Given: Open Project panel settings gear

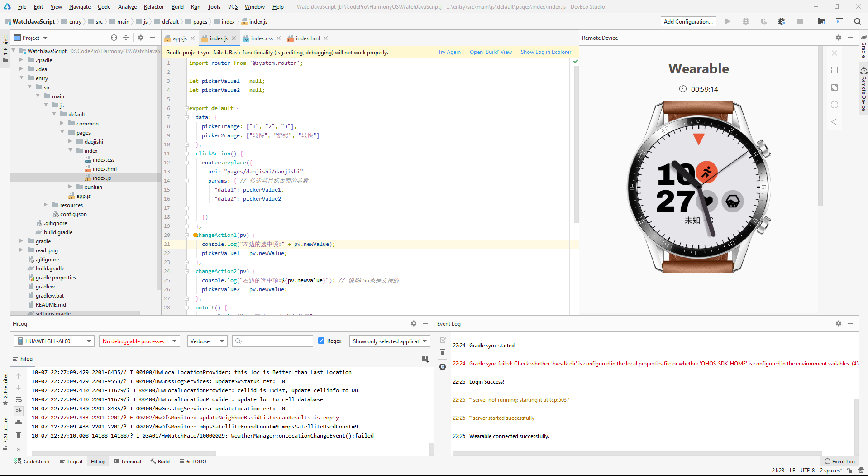Looking at the screenshot, I should click(x=141, y=38).
